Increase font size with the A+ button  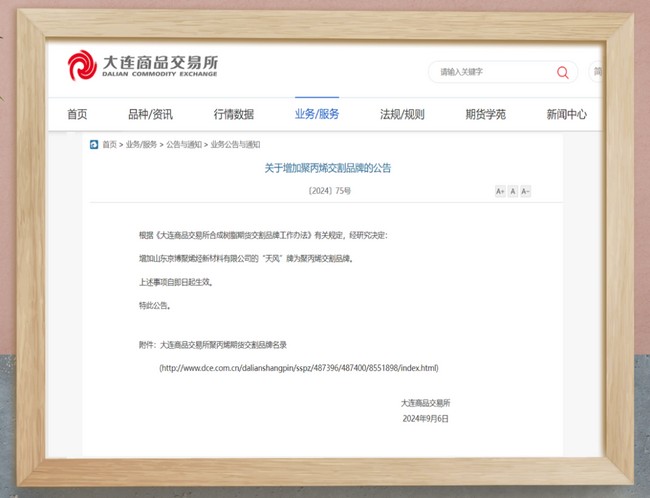click(x=500, y=191)
